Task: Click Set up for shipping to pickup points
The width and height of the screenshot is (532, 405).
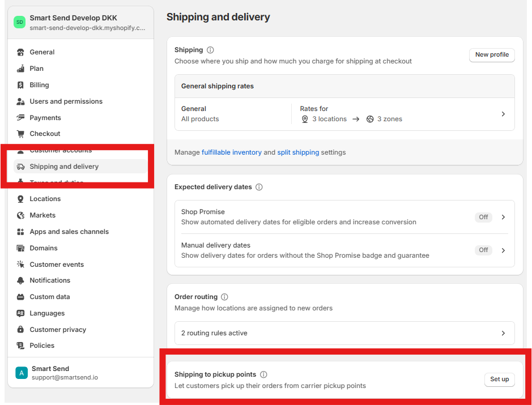Action: pos(499,379)
